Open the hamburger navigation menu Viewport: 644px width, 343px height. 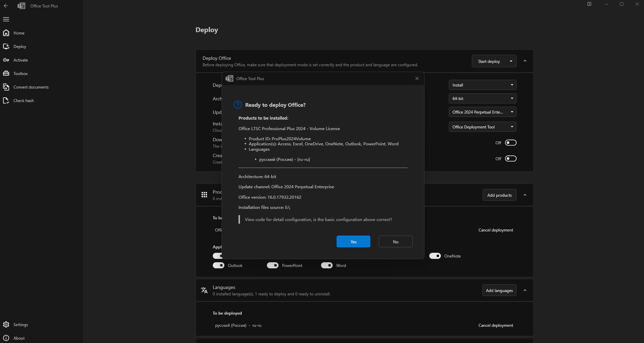pos(6,19)
